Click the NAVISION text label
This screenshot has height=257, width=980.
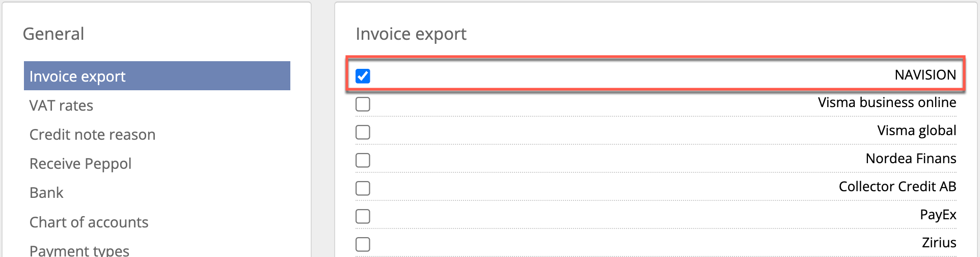click(925, 75)
